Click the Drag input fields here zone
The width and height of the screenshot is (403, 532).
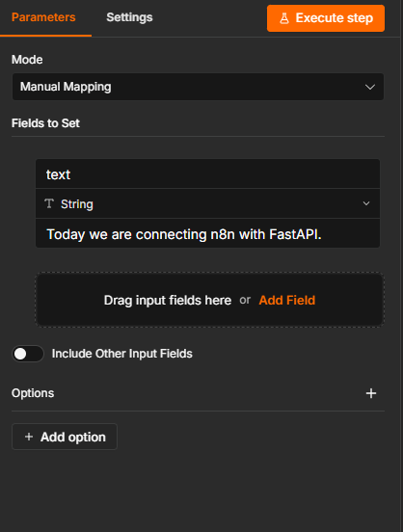tap(210, 300)
